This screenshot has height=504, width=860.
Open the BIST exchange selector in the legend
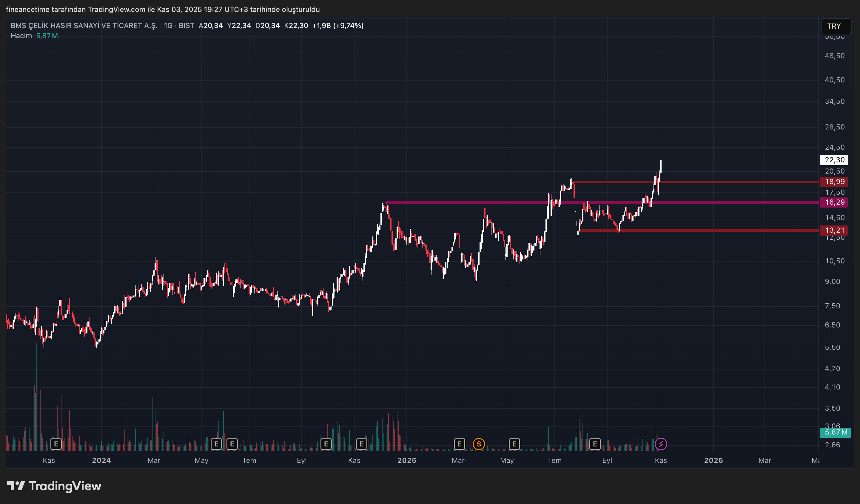[186, 25]
